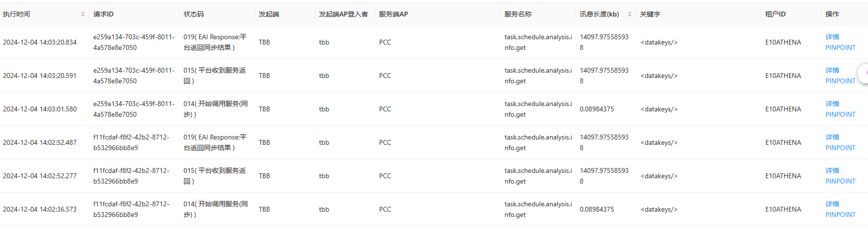The width and height of the screenshot is (868, 231).
Task: Sort by 执行时间 column sort icon
Action: coord(83,14)
